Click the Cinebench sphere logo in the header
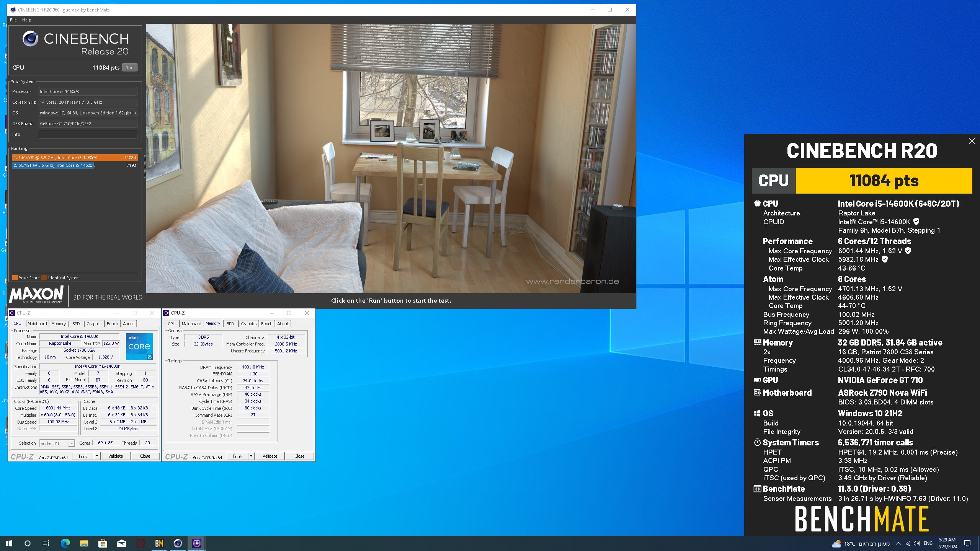 click(x=30, y=39)
